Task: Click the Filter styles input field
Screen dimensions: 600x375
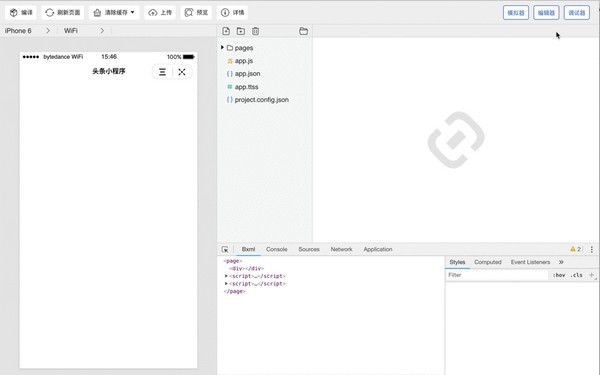Action: point(497,275)
